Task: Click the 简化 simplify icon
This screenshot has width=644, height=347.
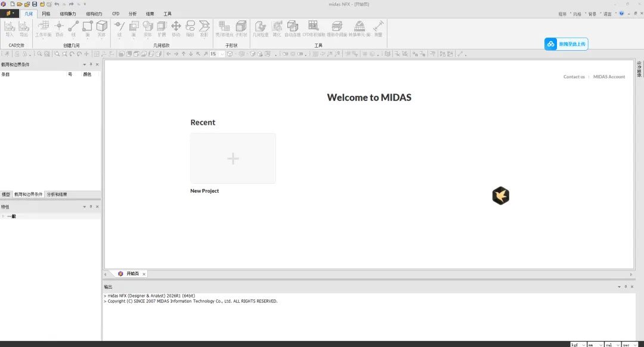Action: [x=277, y=29]
